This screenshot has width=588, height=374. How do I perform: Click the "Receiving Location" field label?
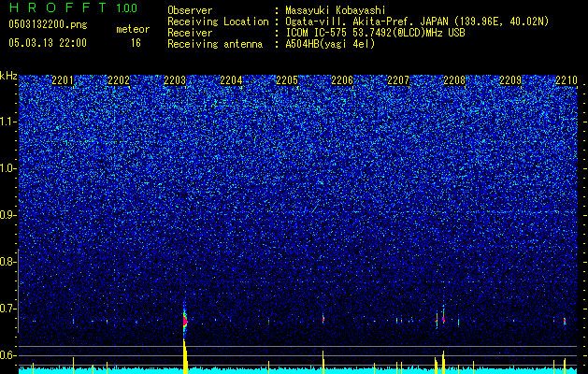[218, 22]
